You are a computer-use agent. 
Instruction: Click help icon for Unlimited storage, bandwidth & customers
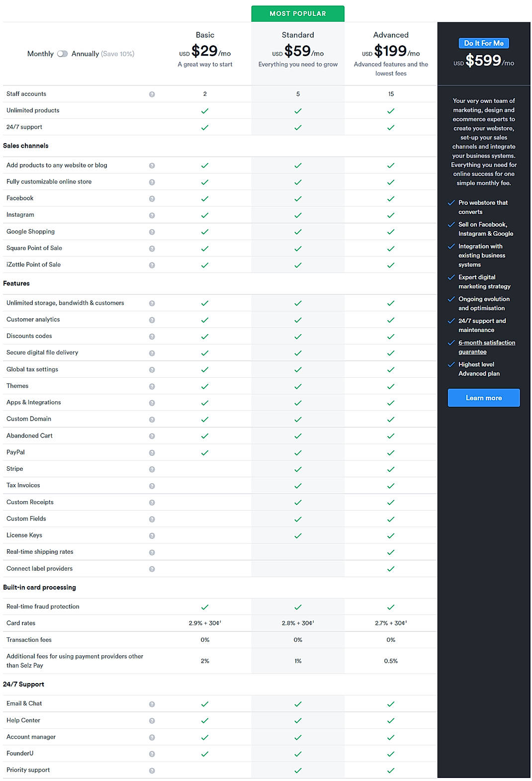point(152,303)
